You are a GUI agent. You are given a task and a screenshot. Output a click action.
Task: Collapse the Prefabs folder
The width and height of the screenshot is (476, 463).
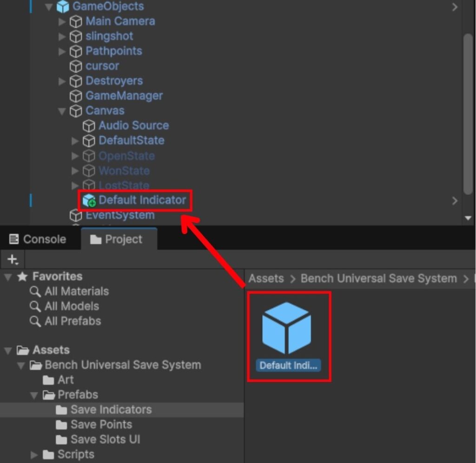(x=34, y=395)
